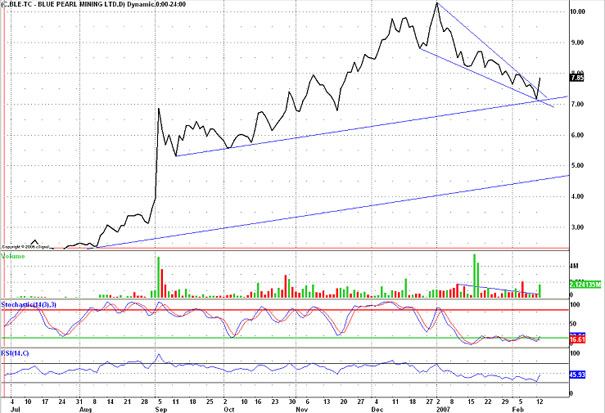Viewport: 605px width, 413px height.
Task: Click the 17 date axis label
Action: pyautogui.click(x=45, y=402)
